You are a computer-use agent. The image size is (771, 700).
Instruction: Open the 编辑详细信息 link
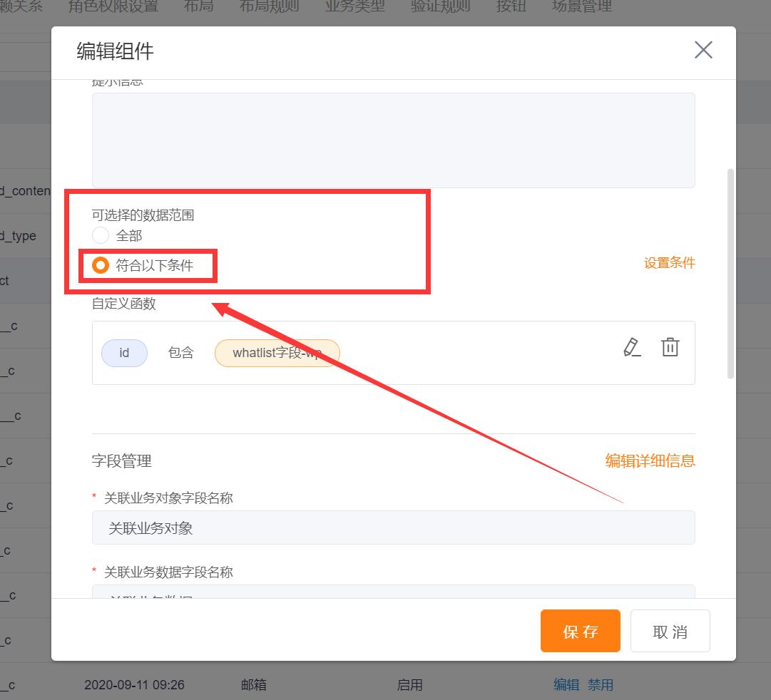point(650,460)
